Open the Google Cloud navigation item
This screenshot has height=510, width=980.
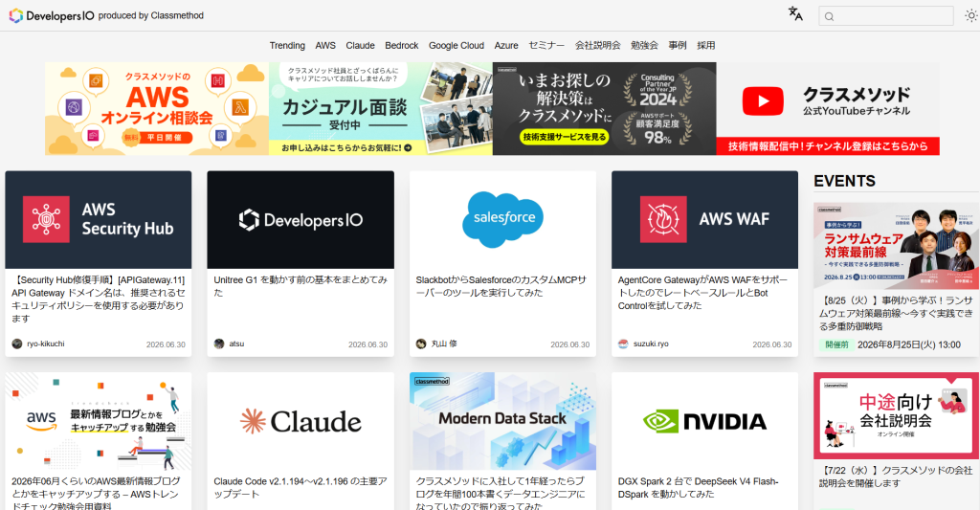tap(457, 46)
